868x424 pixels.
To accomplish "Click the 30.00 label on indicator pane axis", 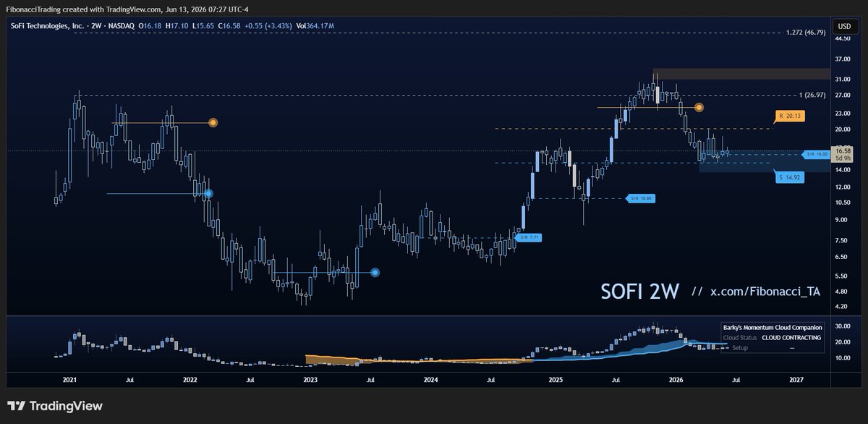I will click(x=843, y=326).
